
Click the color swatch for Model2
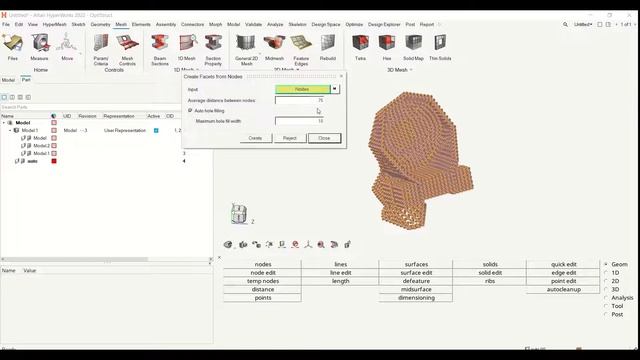click(54, 146)
